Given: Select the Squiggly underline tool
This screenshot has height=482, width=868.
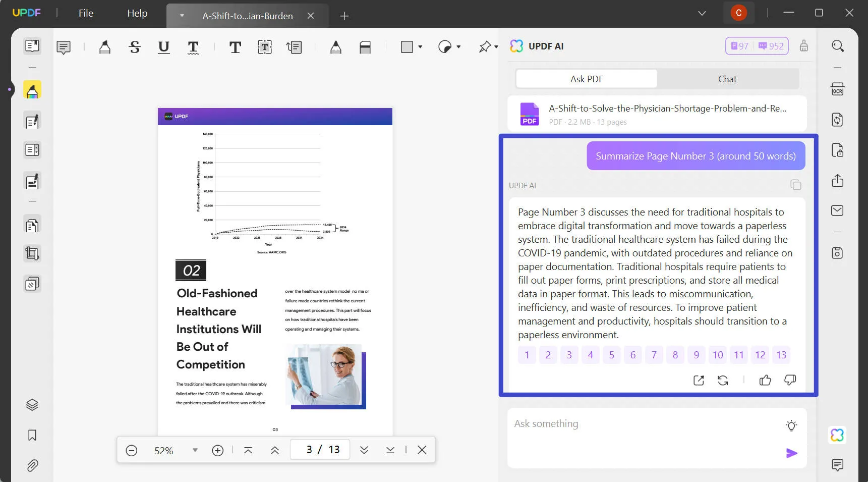Looking at the screenshot, I should [x=193, y=47].
